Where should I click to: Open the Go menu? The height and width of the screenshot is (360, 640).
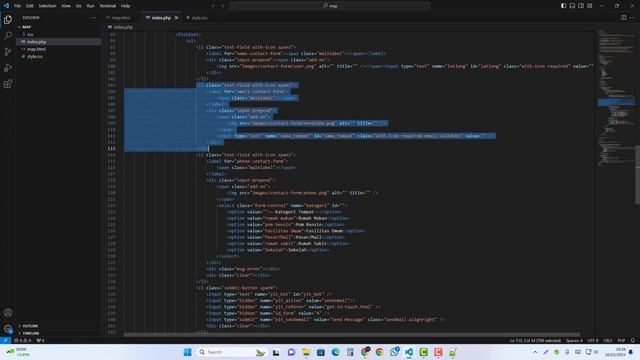point(78,6)
